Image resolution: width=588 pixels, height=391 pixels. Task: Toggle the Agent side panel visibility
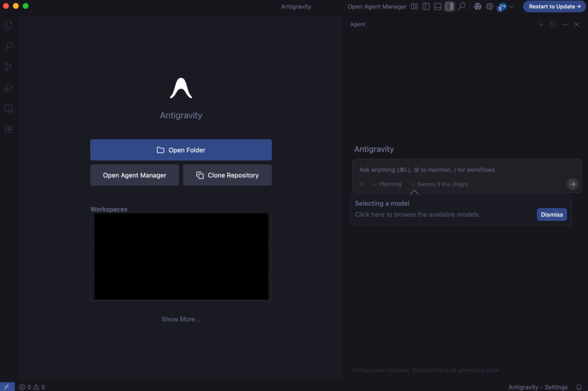[x=450, y=7]
